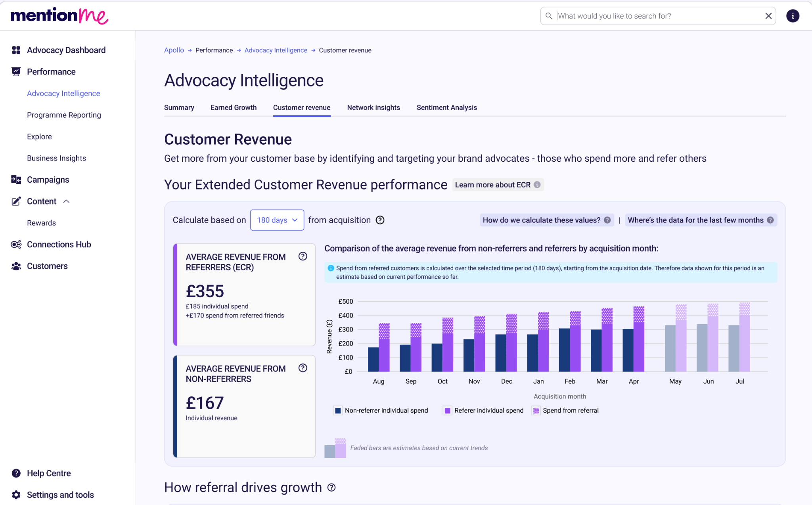Click the info icon in top-right corner
This screenshot has width=812, height=505.
pyautogui.click(x=793, y=16)
